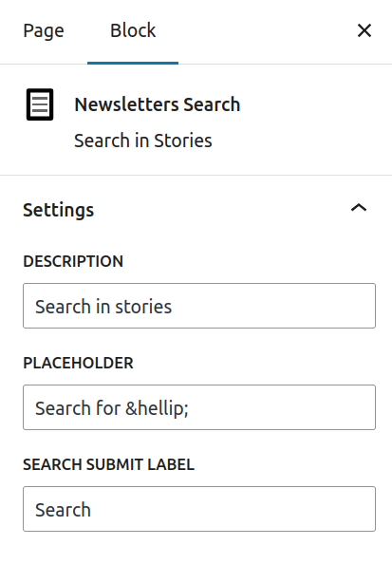The height and width of the screenshot is (564, 392).
Task: Click the Newsletters Search block icon
Action: pos(40,104)
